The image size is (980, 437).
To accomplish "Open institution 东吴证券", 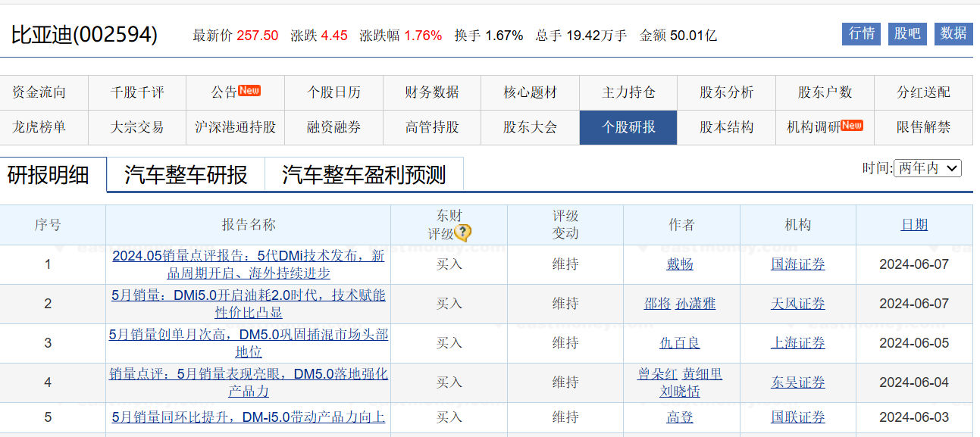I will click(x=798, y=382).
